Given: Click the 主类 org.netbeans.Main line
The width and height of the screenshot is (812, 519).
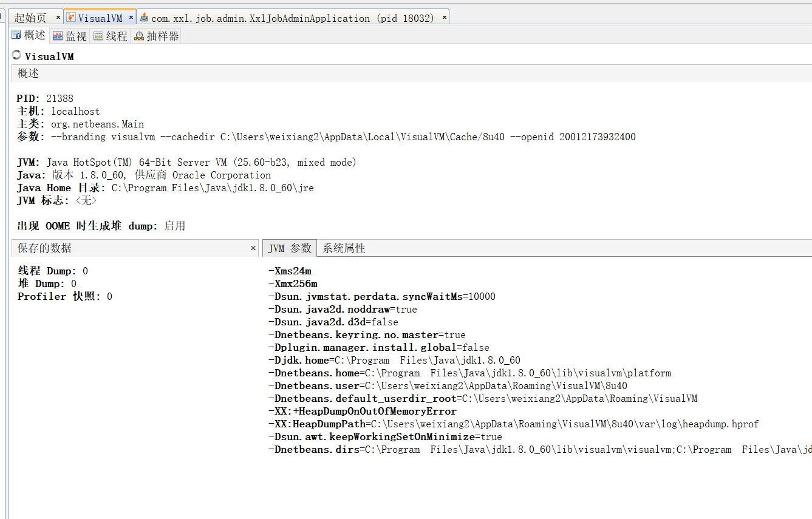Looking at the screenshot, I should pyautogui.click(x=80, y=124).
